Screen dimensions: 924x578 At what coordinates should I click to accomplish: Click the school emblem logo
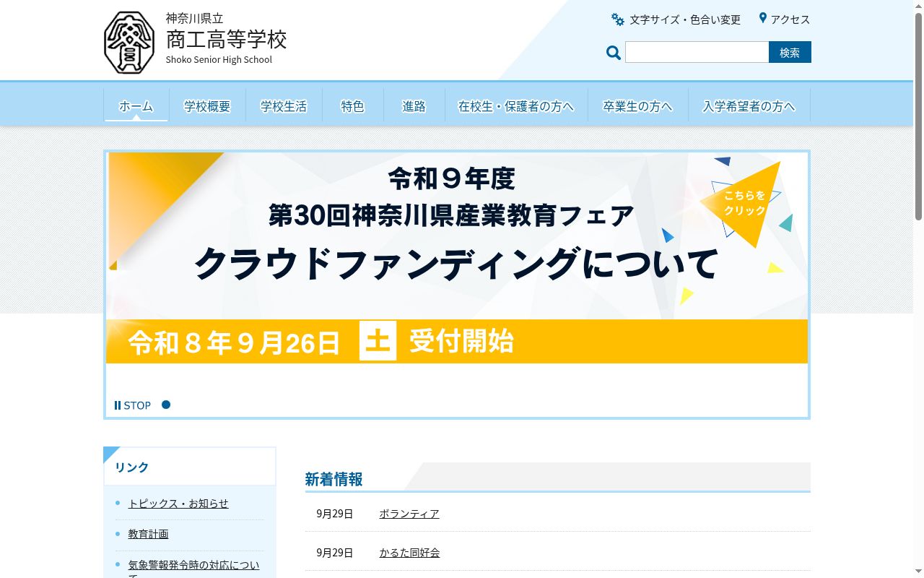(129, 43)
